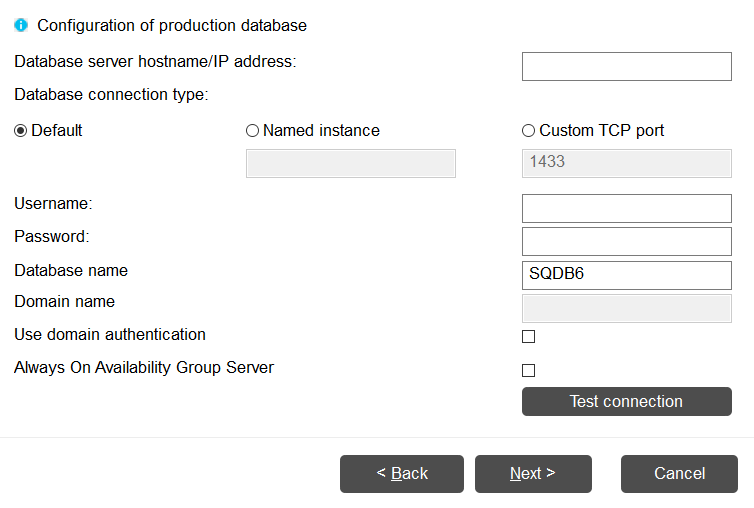Click the Database name field containing SQDB6
Screen dimensions: 754x508
tap(626, 275)
